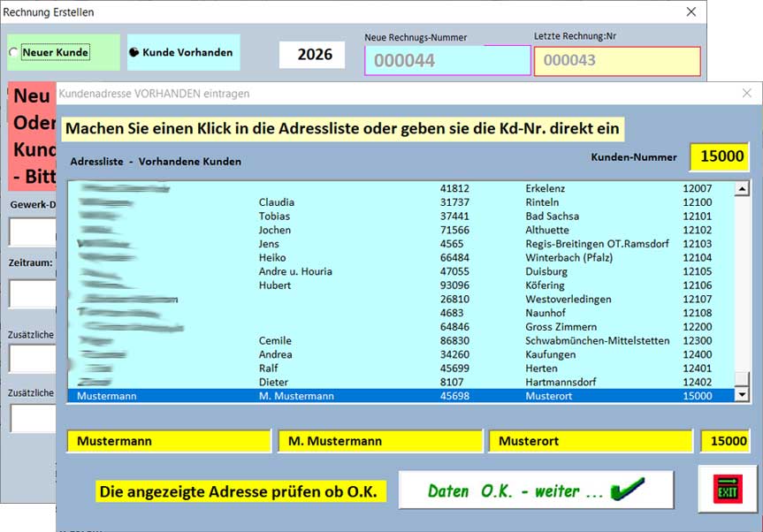Click the Kunden-Nummer field showing 15000
Image resolution: width=763 pixels, height=532 pixels.
[721, 156]
